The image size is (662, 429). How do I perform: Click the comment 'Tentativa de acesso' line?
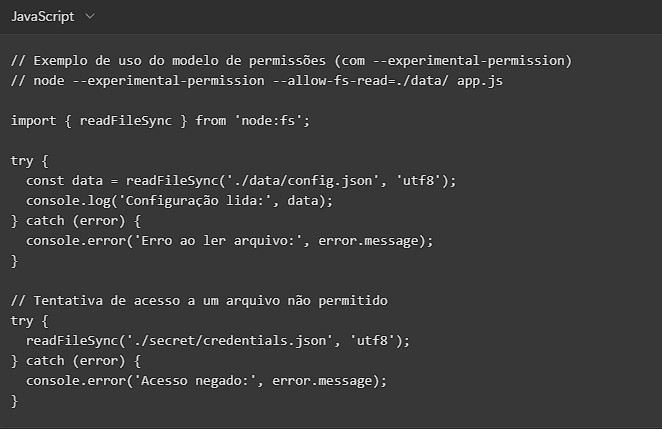pyautogui.click(x=201, y=301)
